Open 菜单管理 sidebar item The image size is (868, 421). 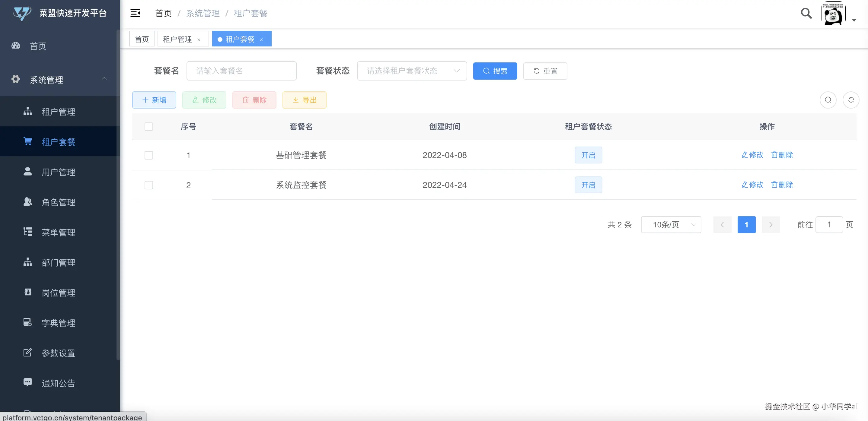pos(58,233)
